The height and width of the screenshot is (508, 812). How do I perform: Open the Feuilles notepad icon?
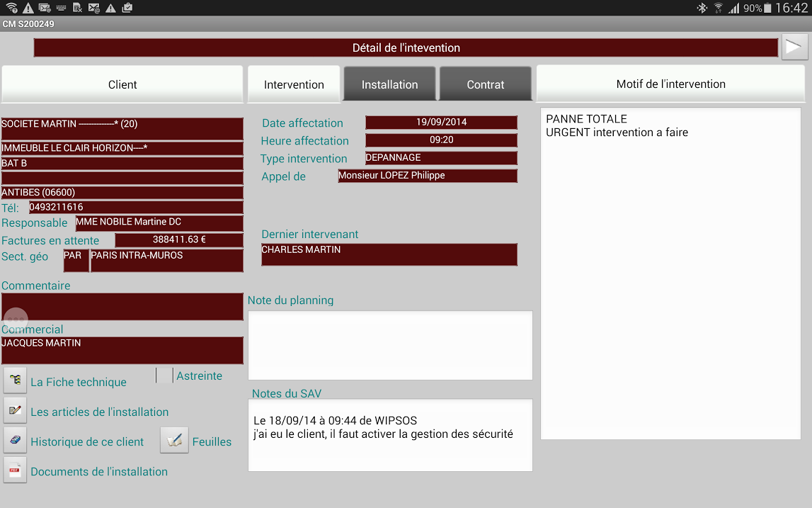click(x=174, y=440)
